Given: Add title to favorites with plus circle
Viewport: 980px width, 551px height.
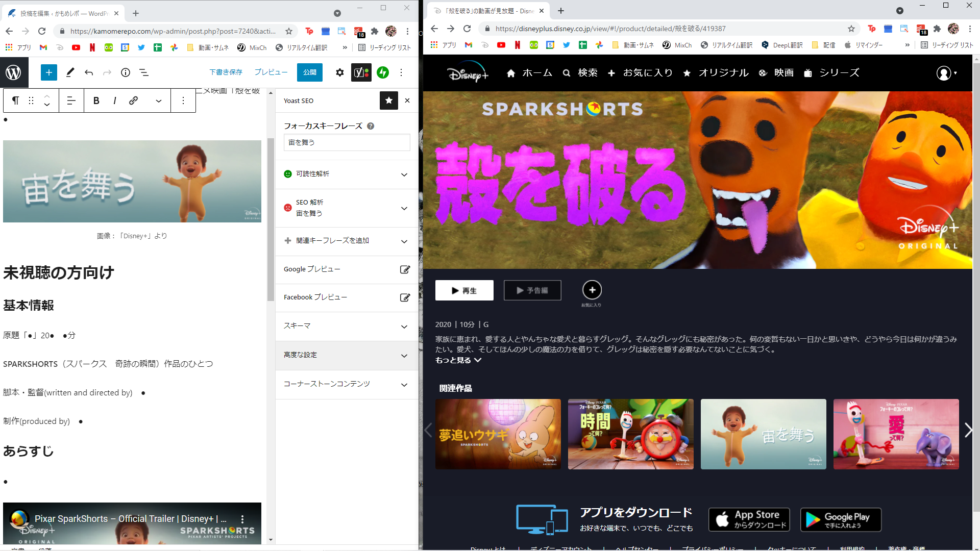Looking at the screenshot, I should [x=592, y=290].
